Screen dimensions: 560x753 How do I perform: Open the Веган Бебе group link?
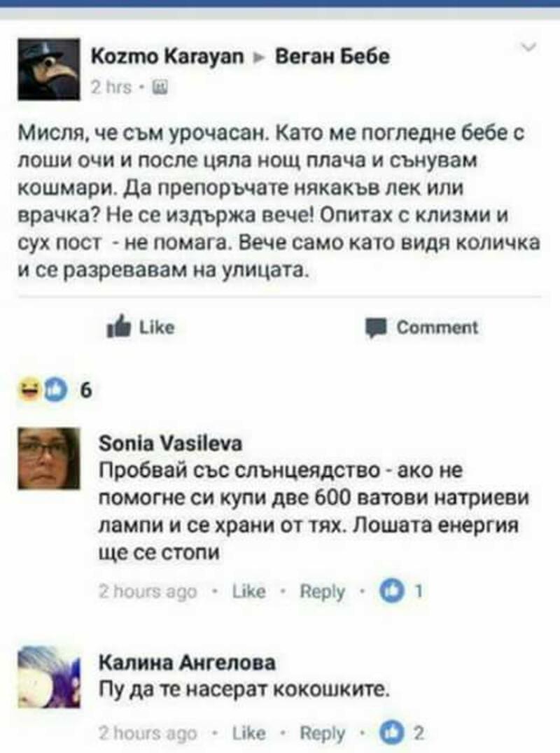(x=332, y=57)
